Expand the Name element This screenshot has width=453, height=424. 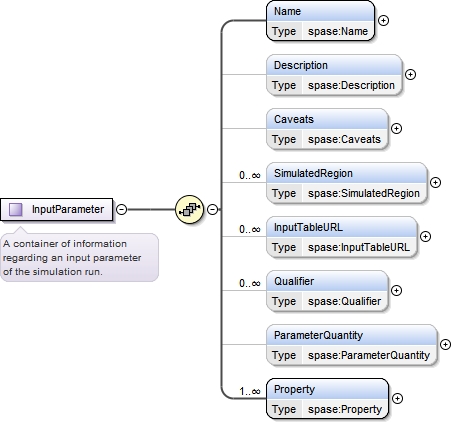pyautogui.click(x=384, y=21)
